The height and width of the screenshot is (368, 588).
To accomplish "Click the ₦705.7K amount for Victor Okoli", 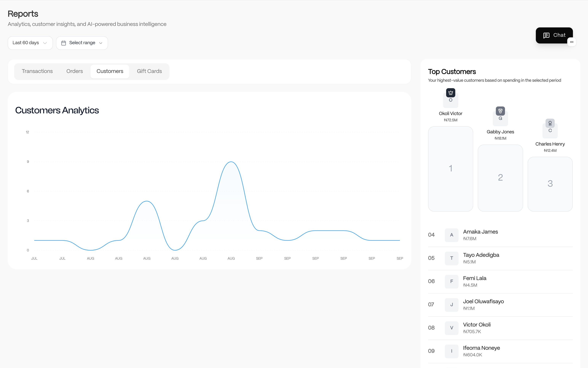I will click(x=472, y=331).
